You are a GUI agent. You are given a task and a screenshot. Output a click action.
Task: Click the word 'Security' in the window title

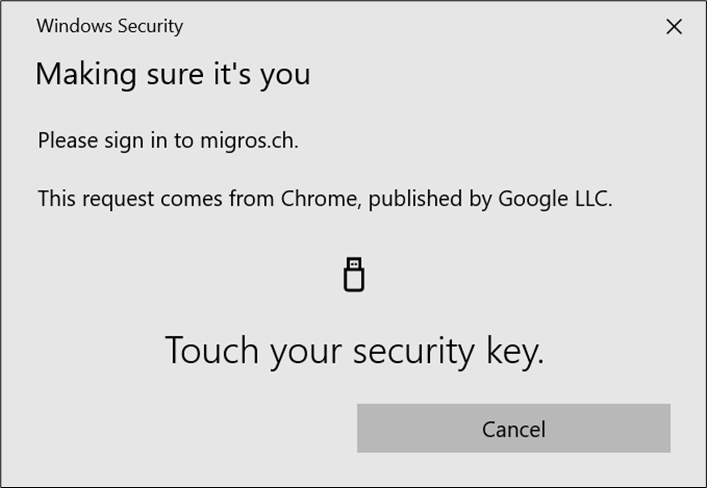click(x=150, y=26)
